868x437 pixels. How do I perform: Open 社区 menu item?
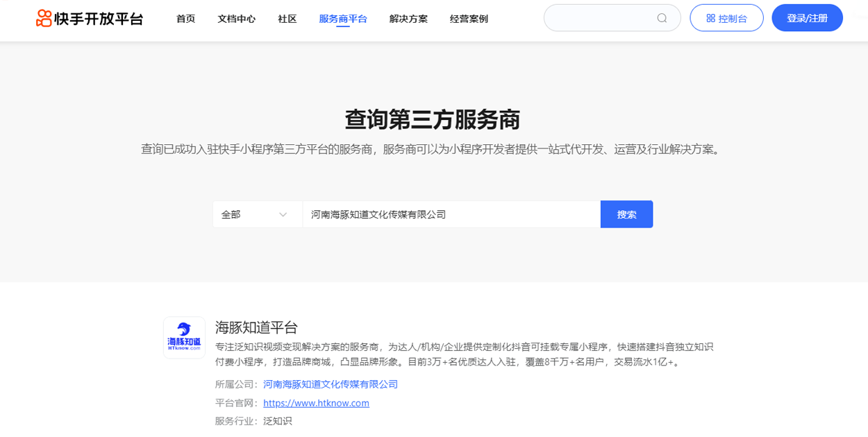click(x=287, y=19)
